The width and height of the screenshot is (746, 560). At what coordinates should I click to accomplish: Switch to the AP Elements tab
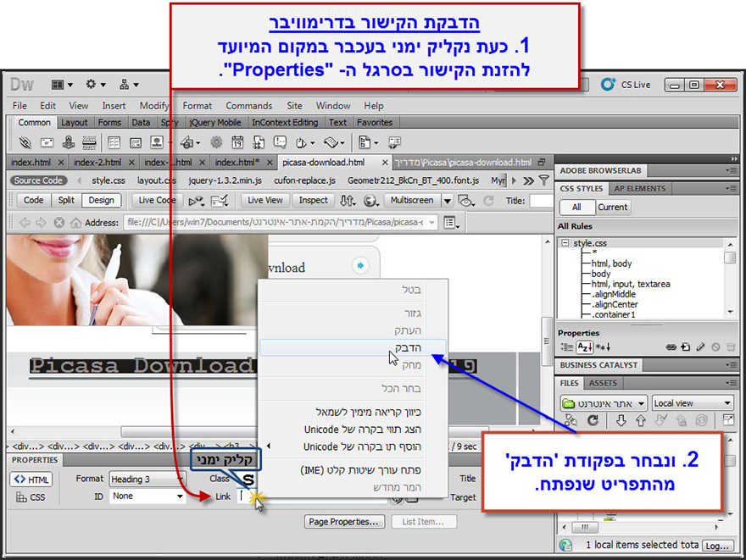[639, 188]
